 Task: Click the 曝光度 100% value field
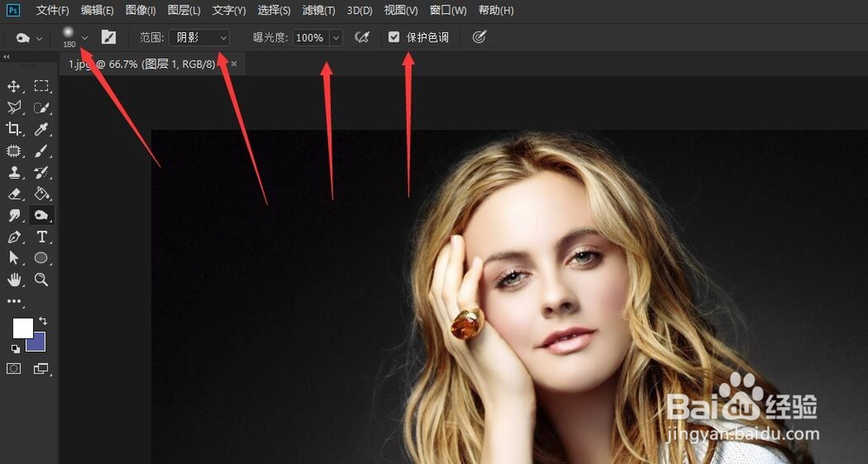click(x=311, y=37)
